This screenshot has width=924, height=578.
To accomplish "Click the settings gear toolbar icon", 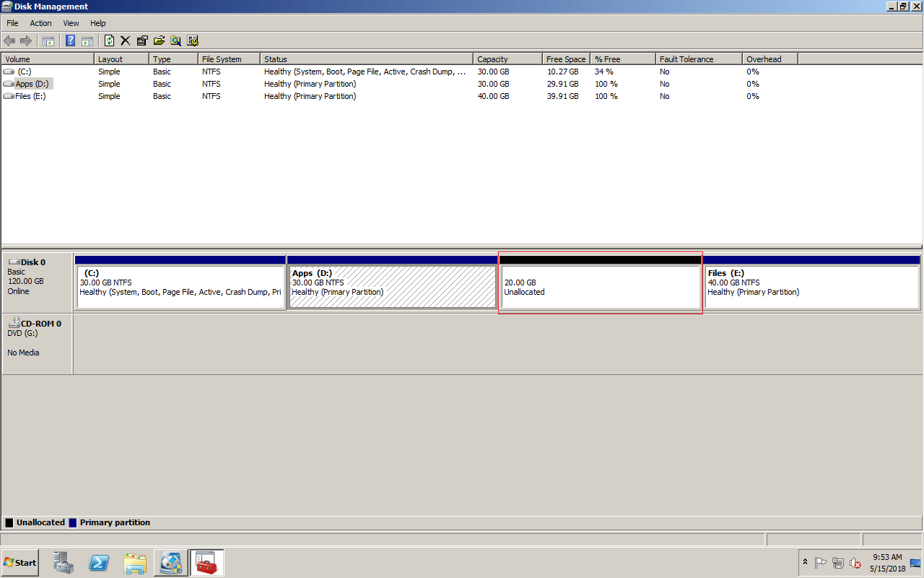I will coord(193,40).
